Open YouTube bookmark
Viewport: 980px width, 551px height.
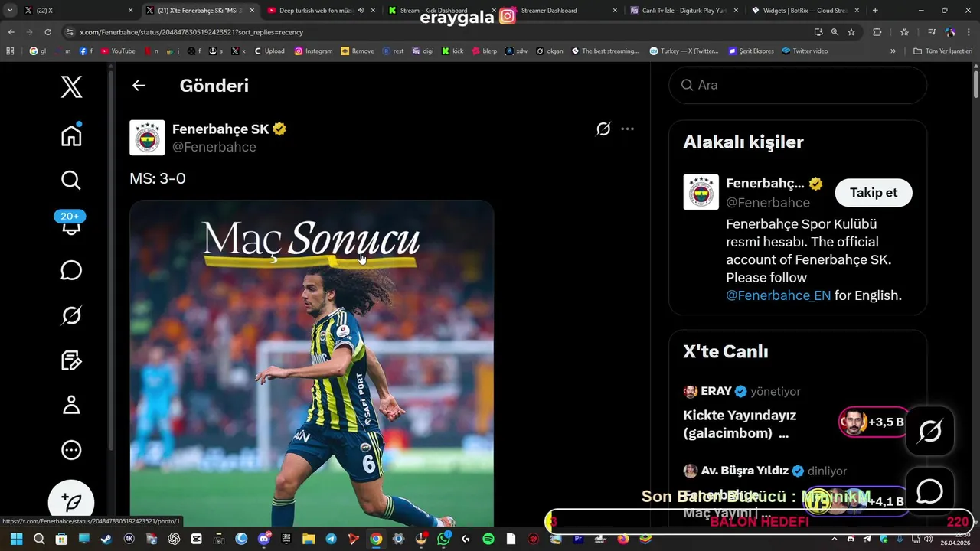click(117, 51)
